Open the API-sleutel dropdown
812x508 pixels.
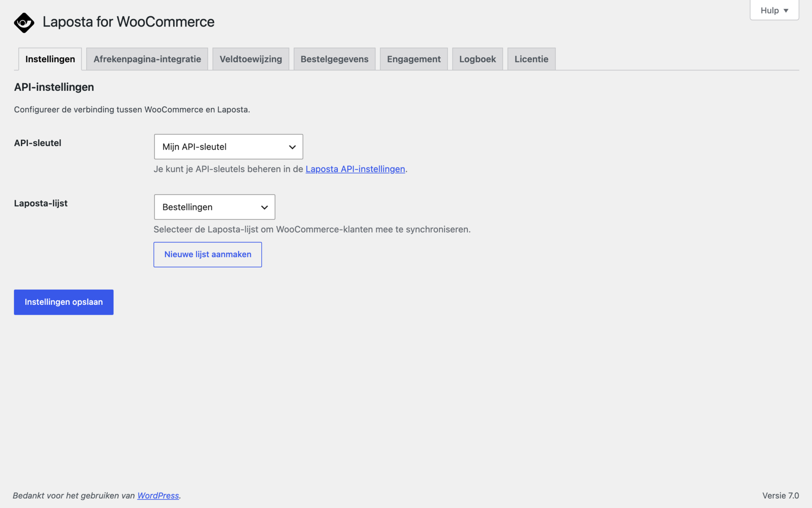point(228,147)
